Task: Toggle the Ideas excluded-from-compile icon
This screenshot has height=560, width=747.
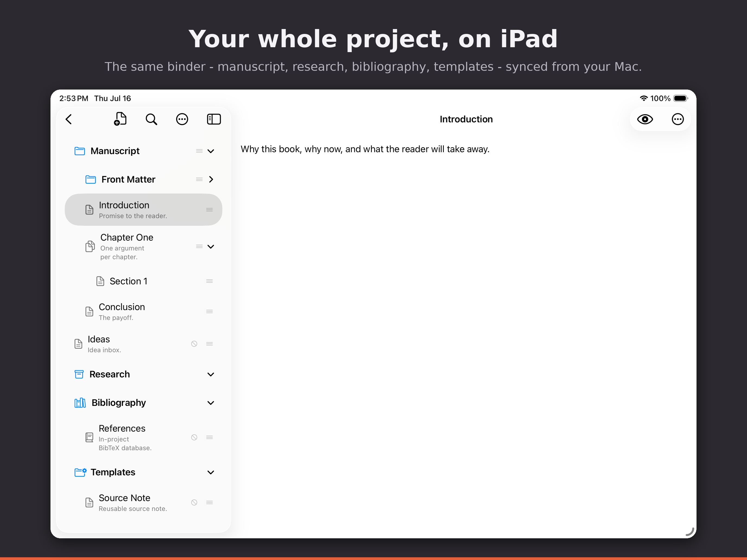Action: click(x=194, y=344)
